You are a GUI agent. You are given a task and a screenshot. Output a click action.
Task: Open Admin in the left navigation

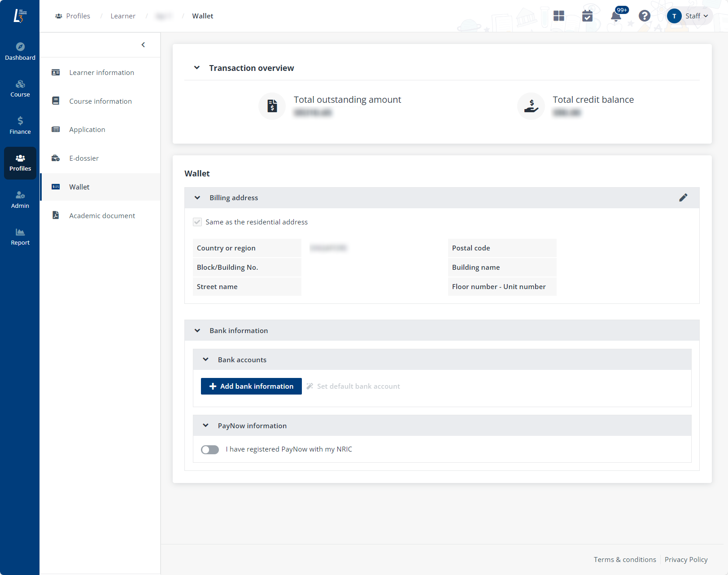(x=20, y=200)
